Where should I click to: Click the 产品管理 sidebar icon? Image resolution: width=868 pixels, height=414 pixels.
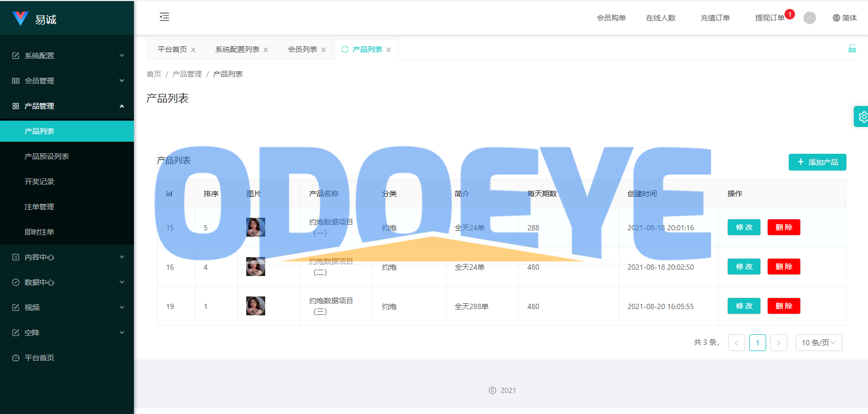[x=16, y=106]
